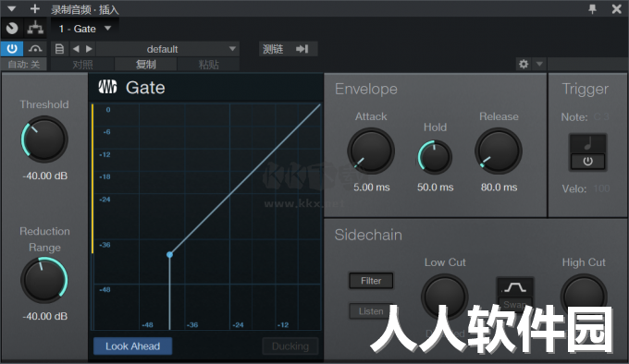
Task: Click the Threshold value -40.00 dB
Action: [x=45, y=176]
